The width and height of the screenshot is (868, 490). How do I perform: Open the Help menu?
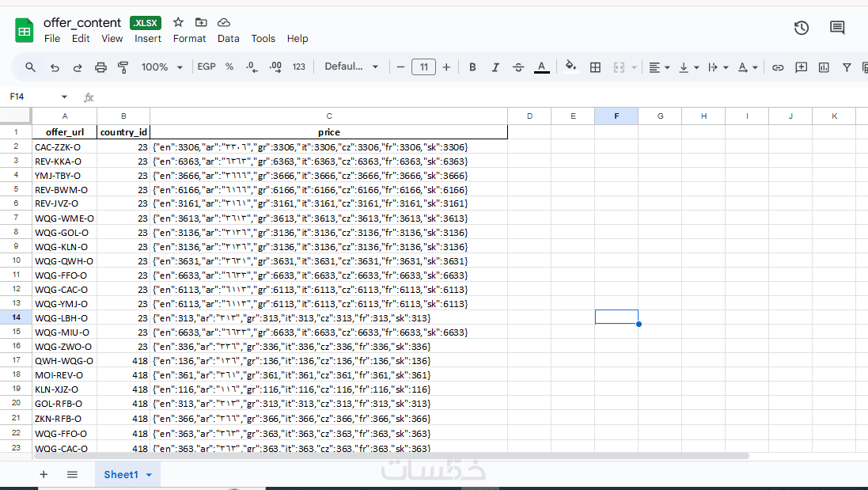pyautogui.click(x=298, y=38)
